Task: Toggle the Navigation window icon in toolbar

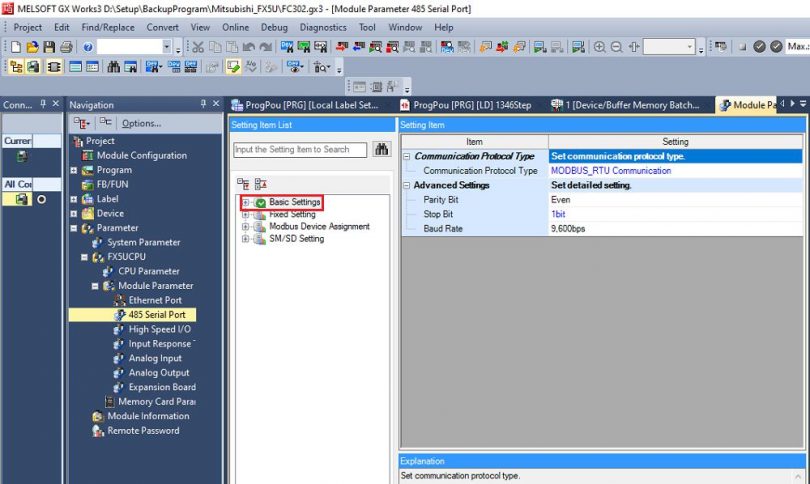Action: [x=16, y=67]
